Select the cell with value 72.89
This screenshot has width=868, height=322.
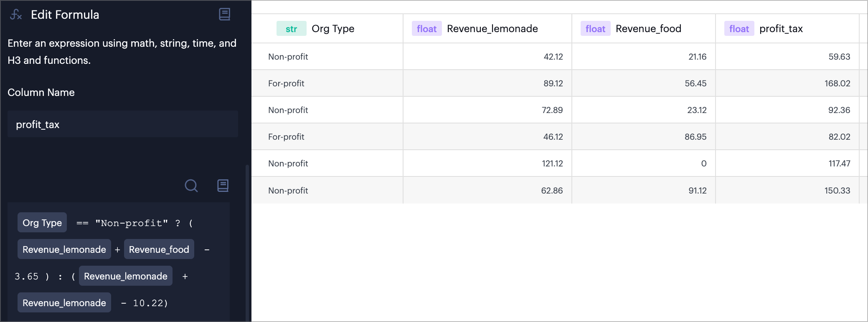[x=487, y=110]
